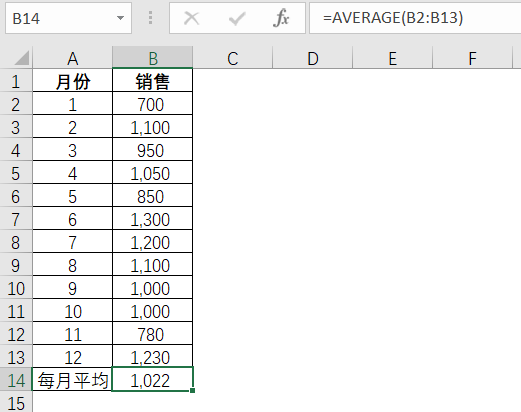Viewport: 521px width, 412px height.
Task: Click cell B14 showing 1,022
Action: [x=153, y=379]
